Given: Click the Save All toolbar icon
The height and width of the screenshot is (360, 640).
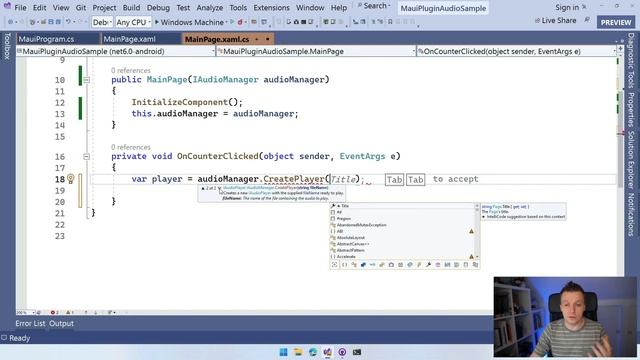Looking at the screenshot, I should click(58, 22).
